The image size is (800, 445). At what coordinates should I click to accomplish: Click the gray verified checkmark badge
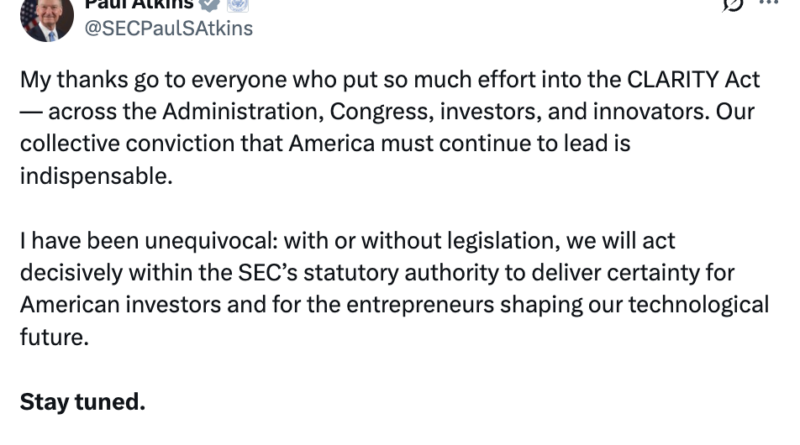[209, 5]
